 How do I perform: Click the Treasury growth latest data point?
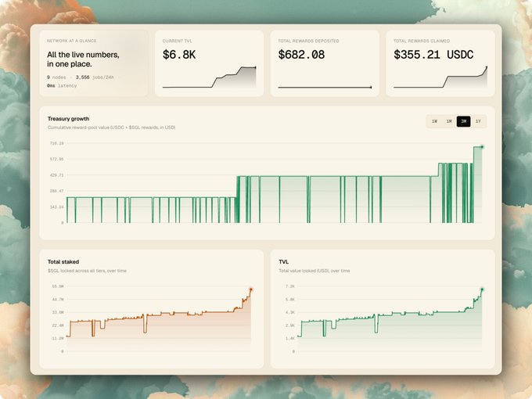tap(482, 147)
